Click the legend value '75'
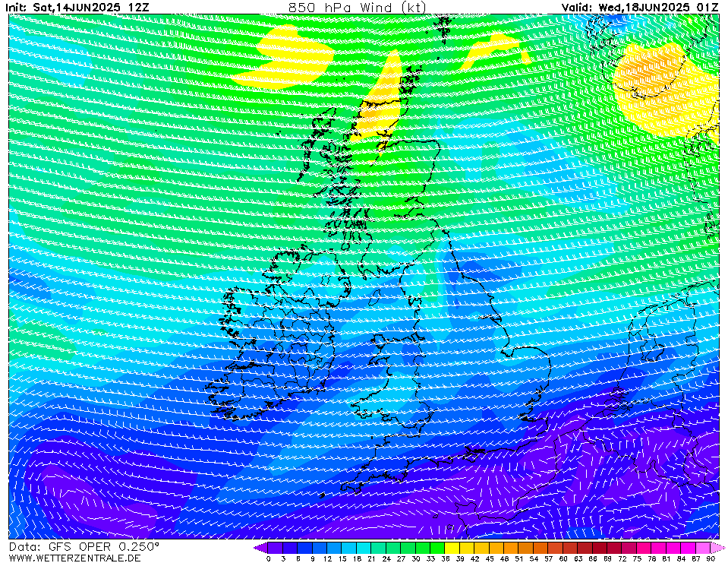The height and width of the screenshot is (563, 728). 637,558
